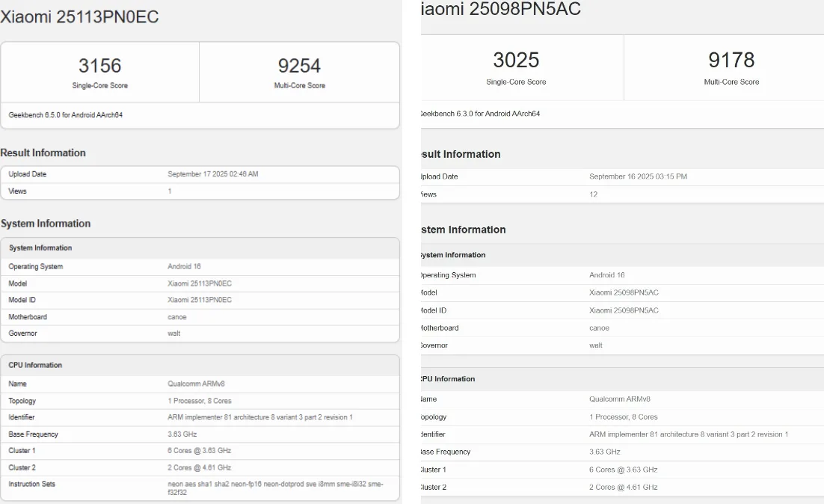Click '1 Processor, 8 Cores' in 25098PN5AC result
Image resolution: width=824 pixels, height=504 pixels.
(x=624, y=417)
